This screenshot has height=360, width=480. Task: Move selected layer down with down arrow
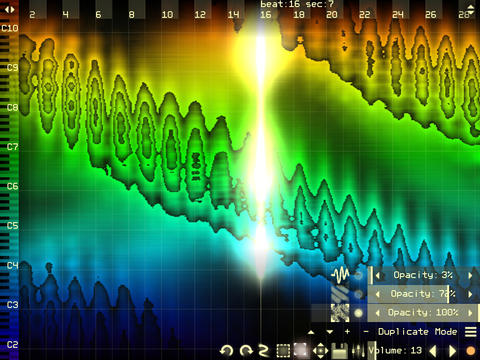(x=330, y=332)
